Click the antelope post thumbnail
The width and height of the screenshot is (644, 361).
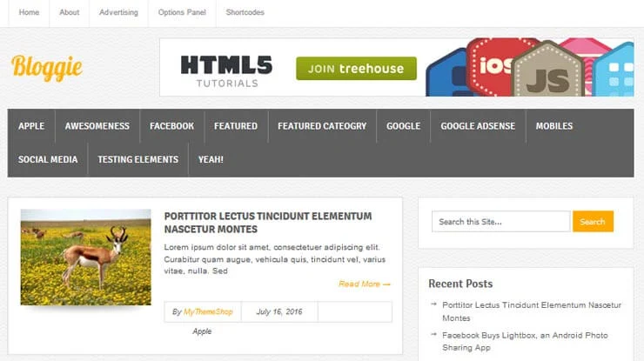[x=86, y=257]
